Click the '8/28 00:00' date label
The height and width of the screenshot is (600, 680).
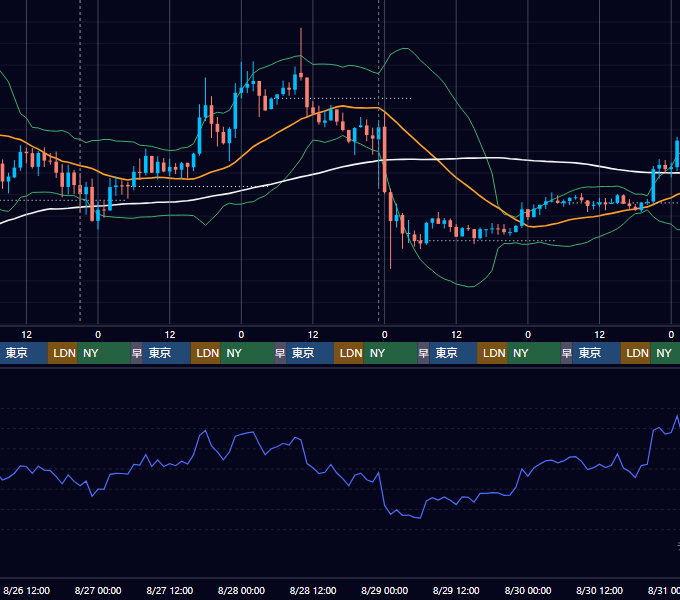(241, 590)
